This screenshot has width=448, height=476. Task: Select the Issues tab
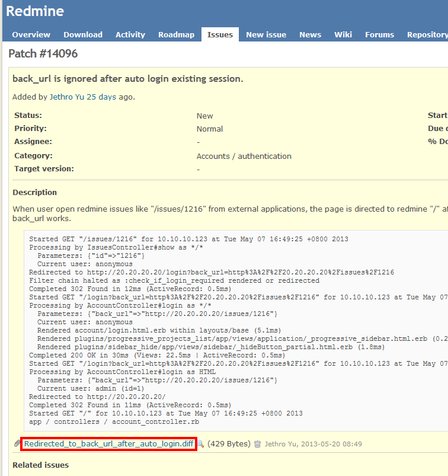pyautogui.click(x=220, y=34)
